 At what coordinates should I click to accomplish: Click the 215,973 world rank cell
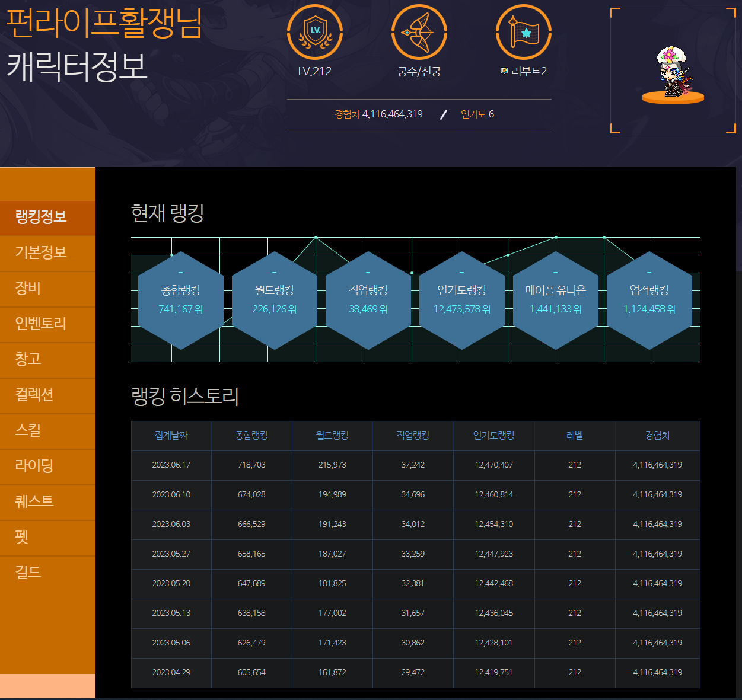332,465
